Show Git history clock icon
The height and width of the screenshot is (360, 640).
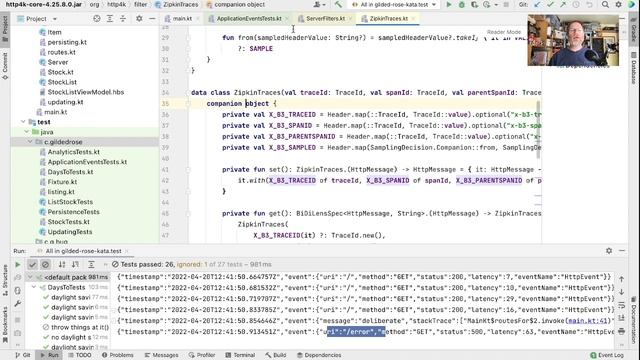tap(576, 4)
